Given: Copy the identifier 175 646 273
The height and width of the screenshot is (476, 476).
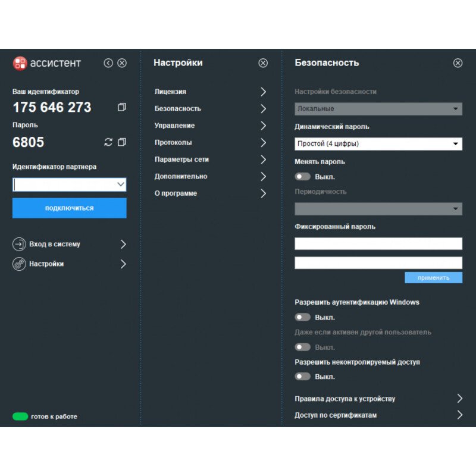Looking at the screenshot, I should [122, 108].
